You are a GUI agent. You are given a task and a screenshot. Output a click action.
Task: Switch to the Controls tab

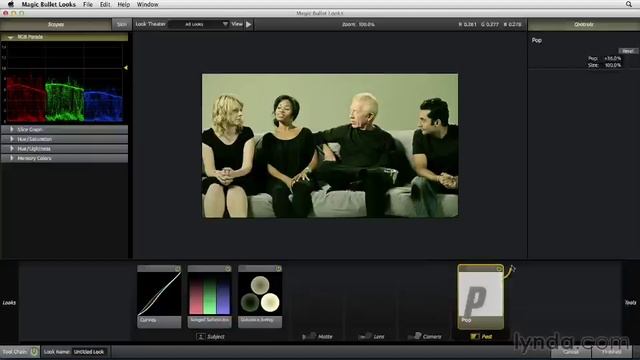584,24
